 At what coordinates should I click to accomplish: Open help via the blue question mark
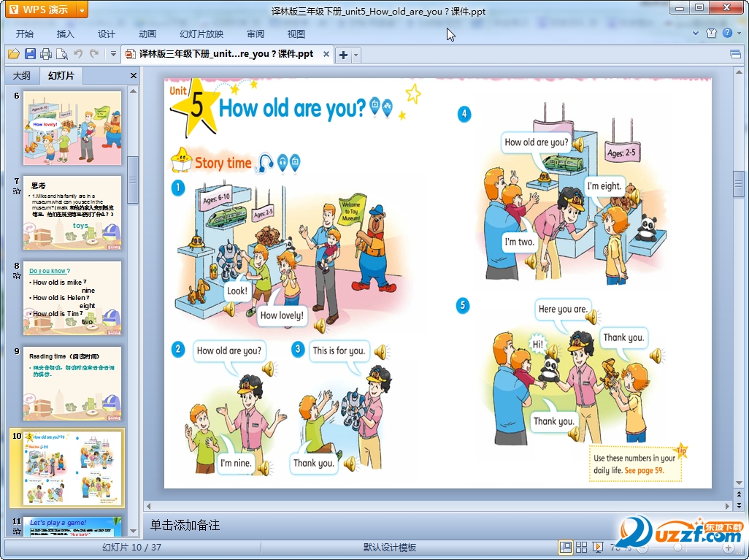coord(728,33)
